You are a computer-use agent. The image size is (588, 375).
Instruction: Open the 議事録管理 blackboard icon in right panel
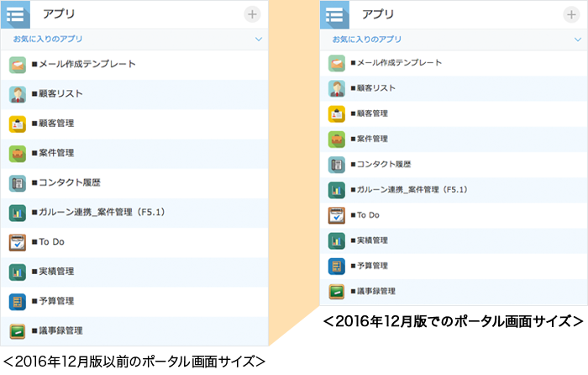click(x=337, y=292)
